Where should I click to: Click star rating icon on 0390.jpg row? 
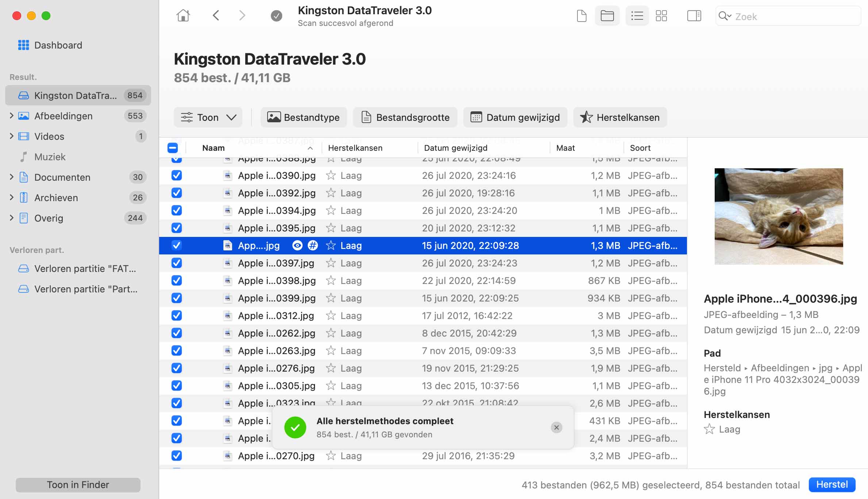tap(331, 175)
